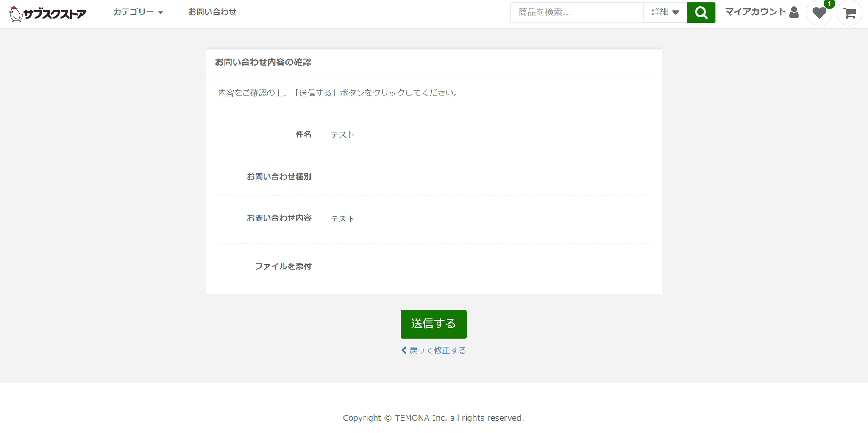Go back via 戻って修正する link
This screenshot has height=433, width=868.
coord(434,350)
